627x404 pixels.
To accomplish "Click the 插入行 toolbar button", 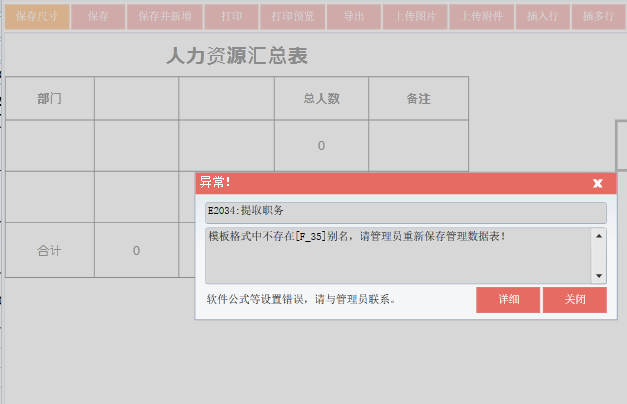I will point(543,17).
